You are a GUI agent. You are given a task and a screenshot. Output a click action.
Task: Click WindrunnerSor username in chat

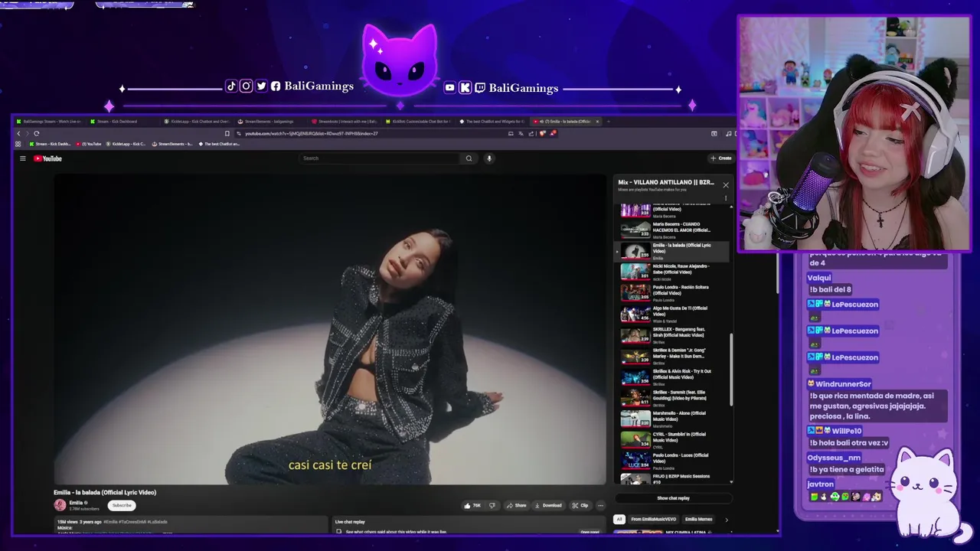(x=844, y=384)
